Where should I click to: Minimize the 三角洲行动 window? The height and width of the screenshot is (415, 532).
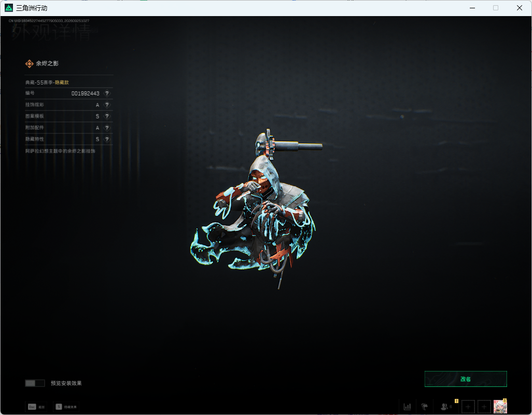(472, 8)
